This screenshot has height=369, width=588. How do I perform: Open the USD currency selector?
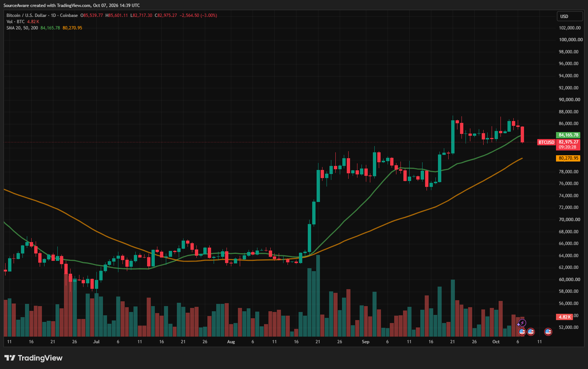click(x=570, y=16)
